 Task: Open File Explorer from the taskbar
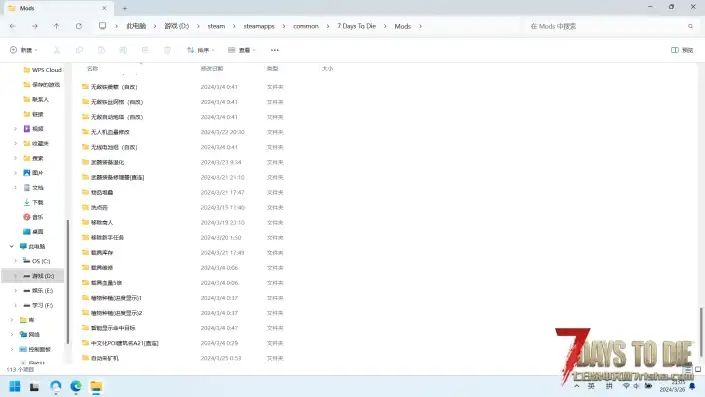pos(96,386)
